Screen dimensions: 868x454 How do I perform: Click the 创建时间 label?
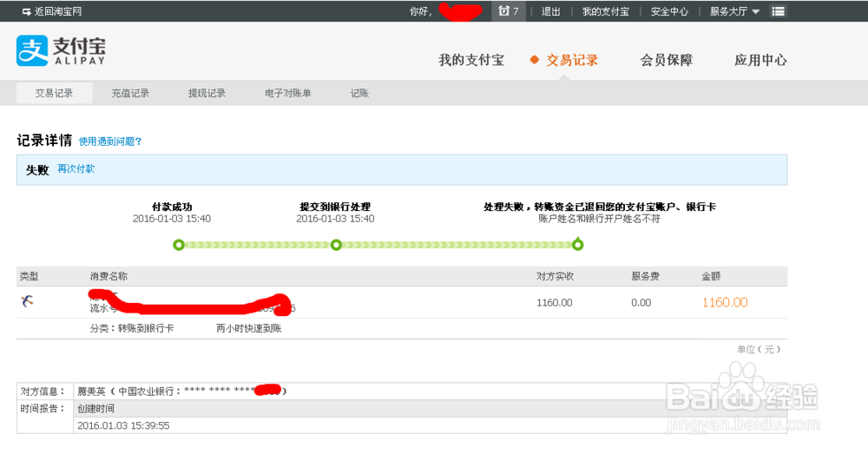(x=95, y=409)
